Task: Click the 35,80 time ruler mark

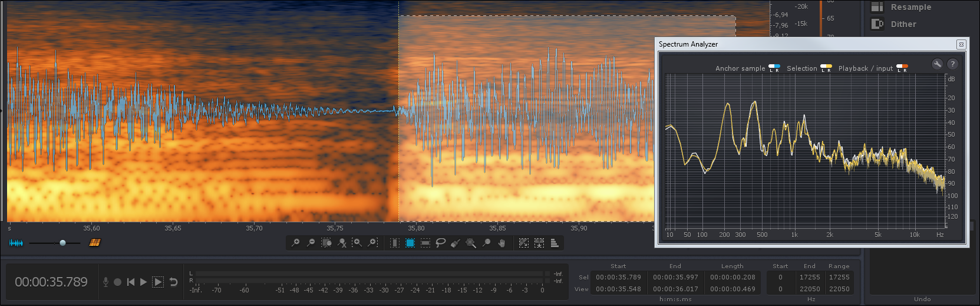Action: (416, 228)
